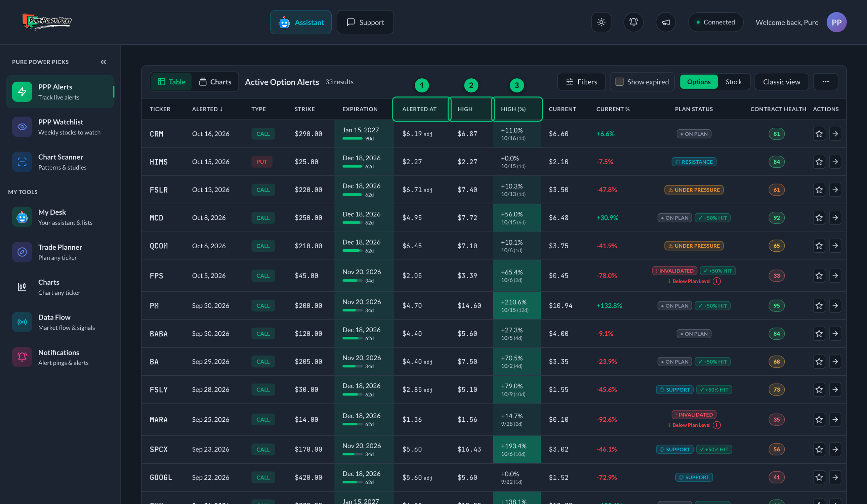867x504 pixels.
Task: Switch to the Charts view tab
Action: pos(215,82)
